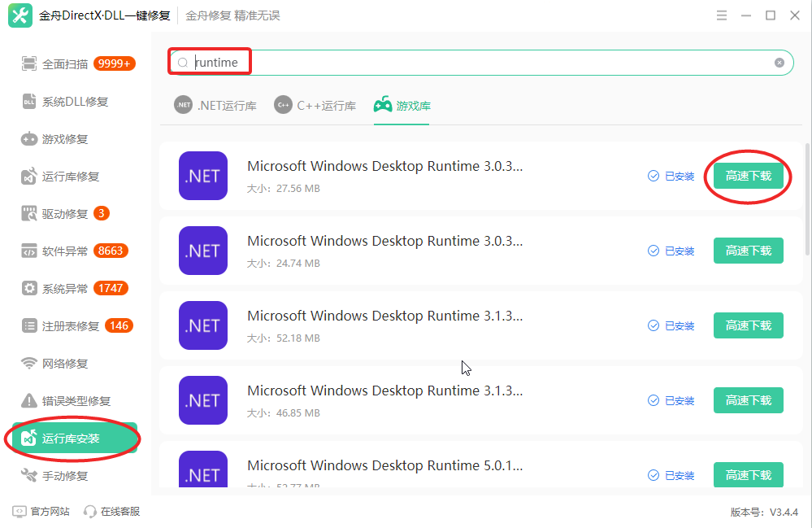Click the .NET logo of 46.85 MB Runtime
The width and height of the screenshot is (812, 528).
click(x=203, y=400)
